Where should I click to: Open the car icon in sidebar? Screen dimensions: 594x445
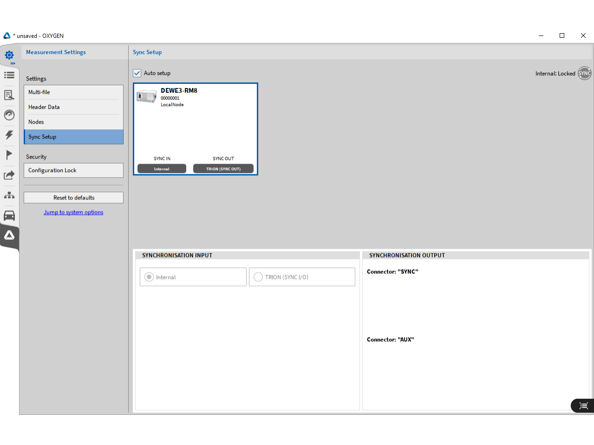(x=9, y=215)
